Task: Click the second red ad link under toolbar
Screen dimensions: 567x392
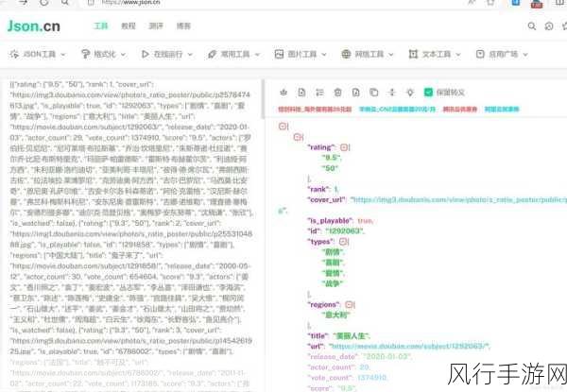Action: click(x=460, y=110)
